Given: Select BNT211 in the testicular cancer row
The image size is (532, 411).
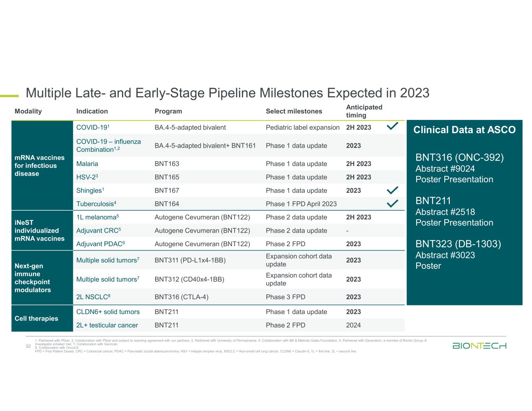Looking at the screenshot, I should pos(167,325).
